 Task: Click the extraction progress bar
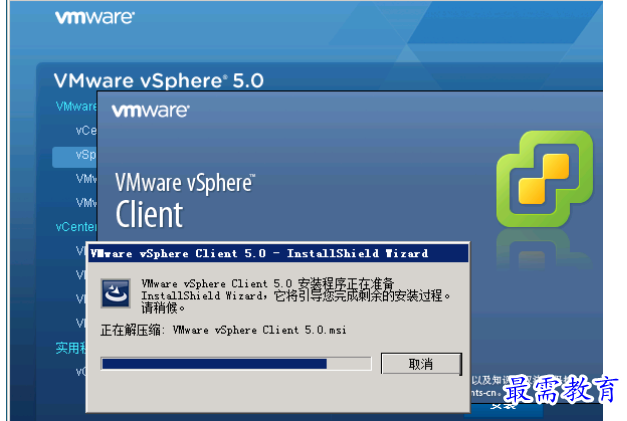(236, 363)
